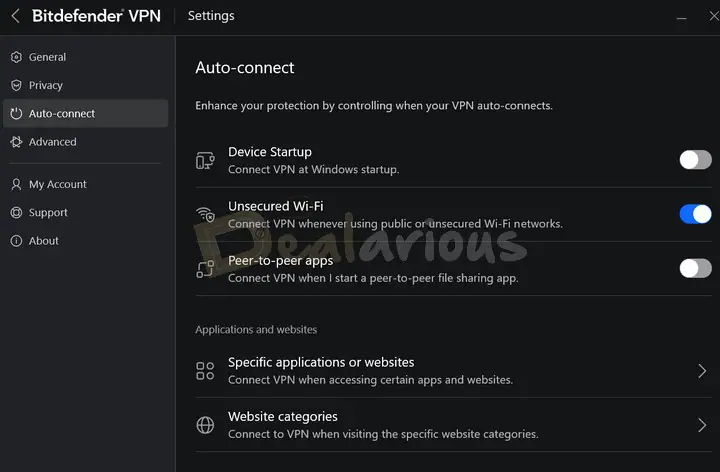Switch to the Privacy settings section

coord(46,85)
